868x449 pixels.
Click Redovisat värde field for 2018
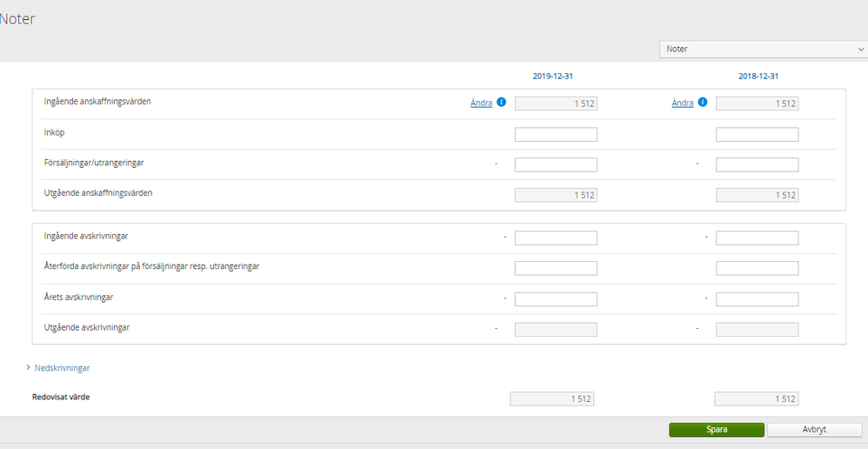[756, 399]
